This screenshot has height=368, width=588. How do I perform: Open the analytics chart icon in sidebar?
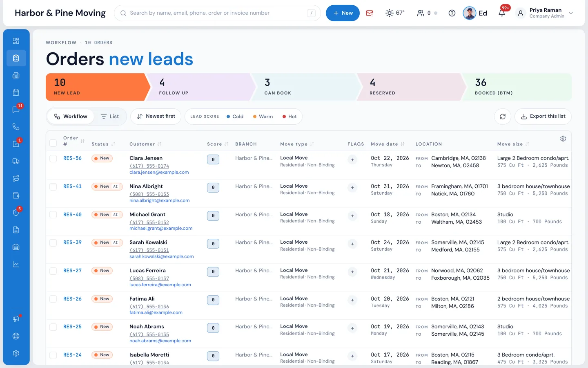tap(16, 264)
